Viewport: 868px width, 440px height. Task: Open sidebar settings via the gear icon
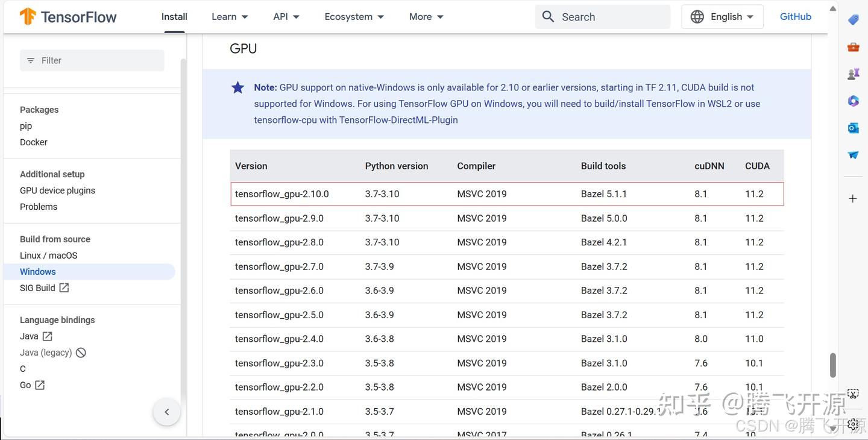[853, 424]
